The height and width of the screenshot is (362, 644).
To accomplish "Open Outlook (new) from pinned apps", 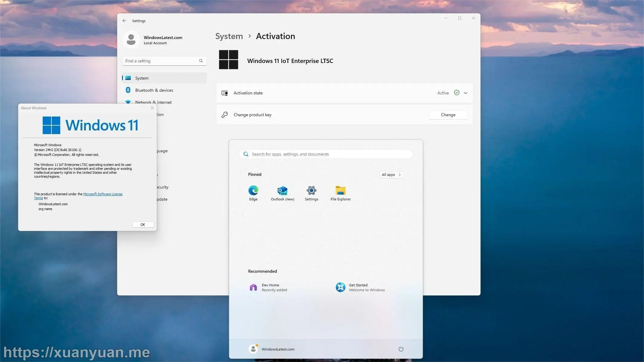I will [x=282, y=193].
